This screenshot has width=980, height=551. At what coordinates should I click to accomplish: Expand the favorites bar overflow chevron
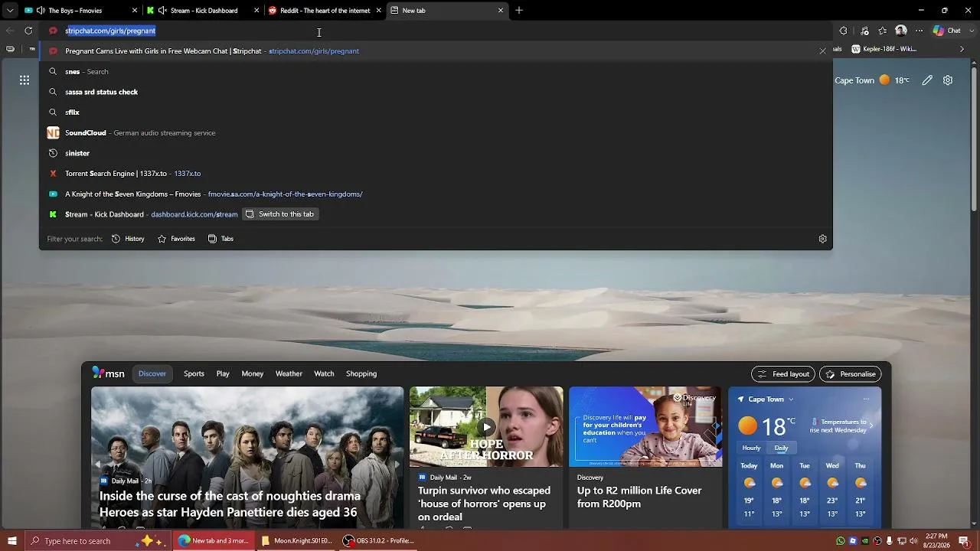coord(962,49)
